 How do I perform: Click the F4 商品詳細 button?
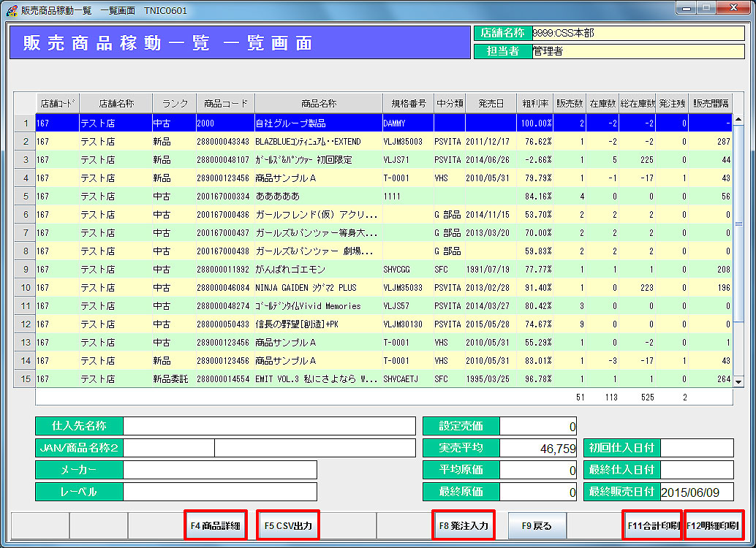click(x=216, y=525)
